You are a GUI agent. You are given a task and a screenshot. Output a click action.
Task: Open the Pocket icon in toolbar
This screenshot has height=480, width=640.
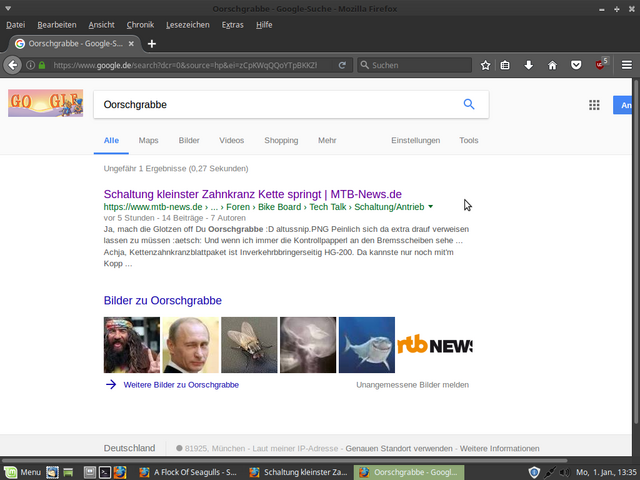(x=576, y=65)
